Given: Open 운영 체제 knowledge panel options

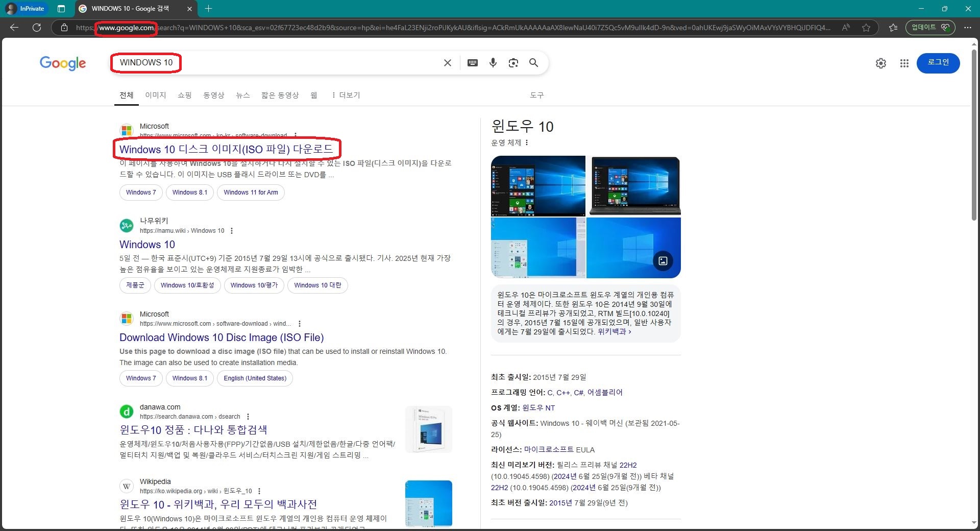Looking at the screenshot, I should 527,143.
